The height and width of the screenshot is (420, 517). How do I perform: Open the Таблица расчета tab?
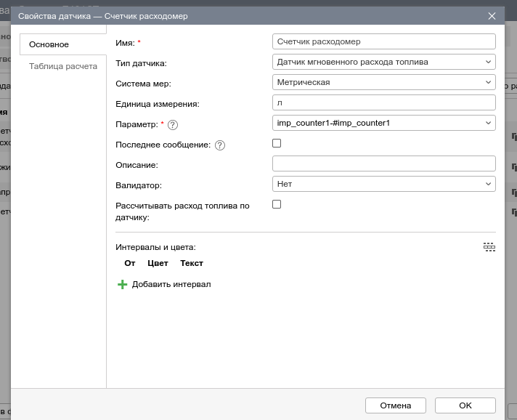tap(62, 66)
